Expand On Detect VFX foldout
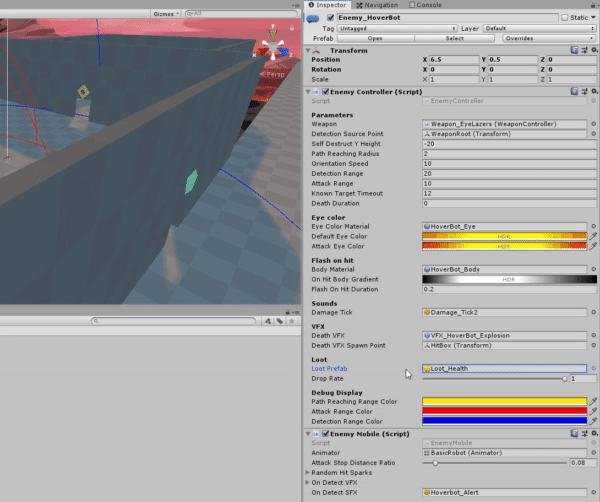This screenshot has width=600, height=502. [x=307, y=482]
